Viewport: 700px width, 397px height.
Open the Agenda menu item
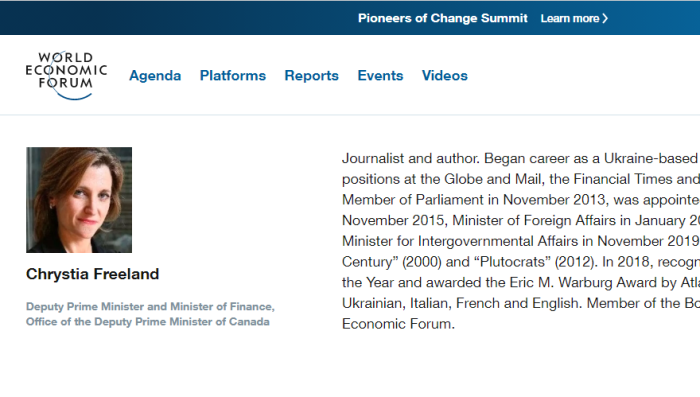155,75
